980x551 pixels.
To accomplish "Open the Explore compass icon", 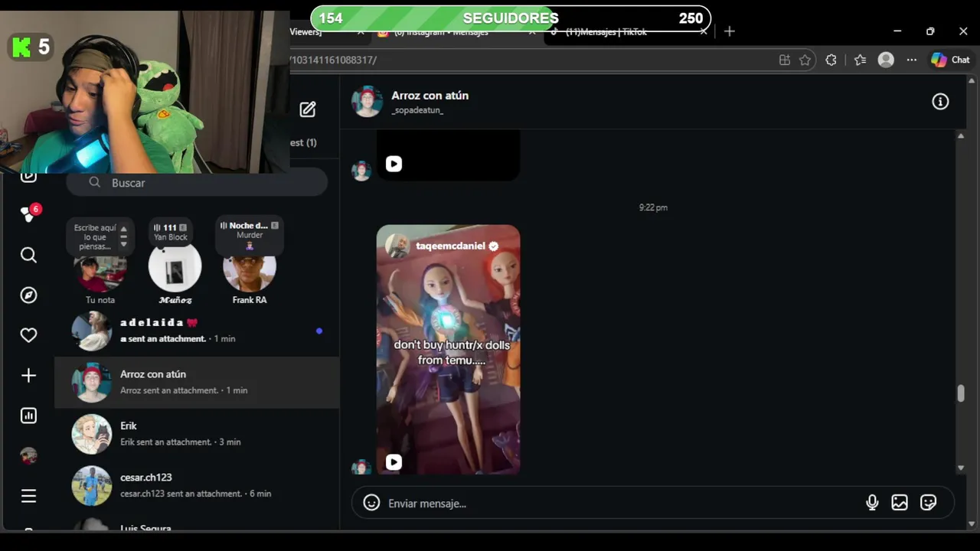I will point(28,295).
